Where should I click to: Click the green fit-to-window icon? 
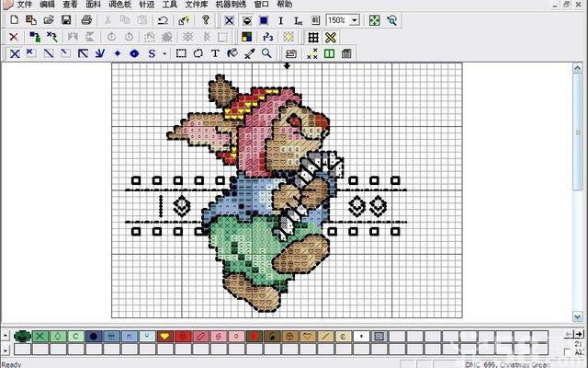[x=374, y=20]
